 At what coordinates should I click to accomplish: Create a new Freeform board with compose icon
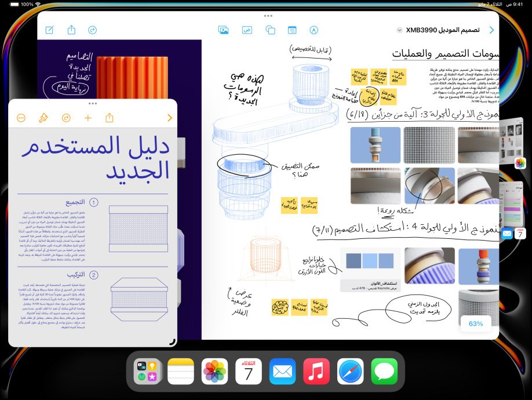click(x=50, y=30)
